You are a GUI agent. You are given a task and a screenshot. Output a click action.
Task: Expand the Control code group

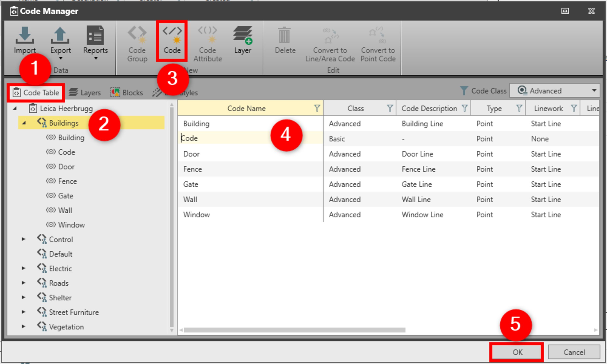tap(24, 239)
